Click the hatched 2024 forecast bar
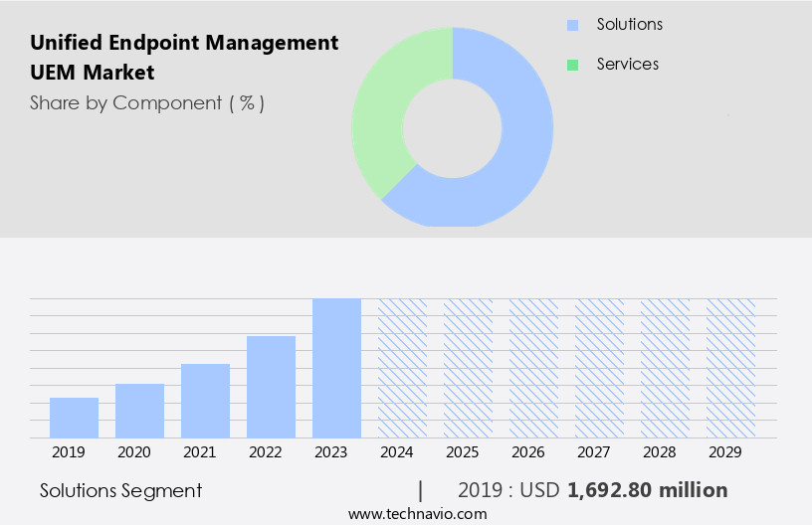Image resolution: width=812 pixels, height=525 pixels. (402, 368)
